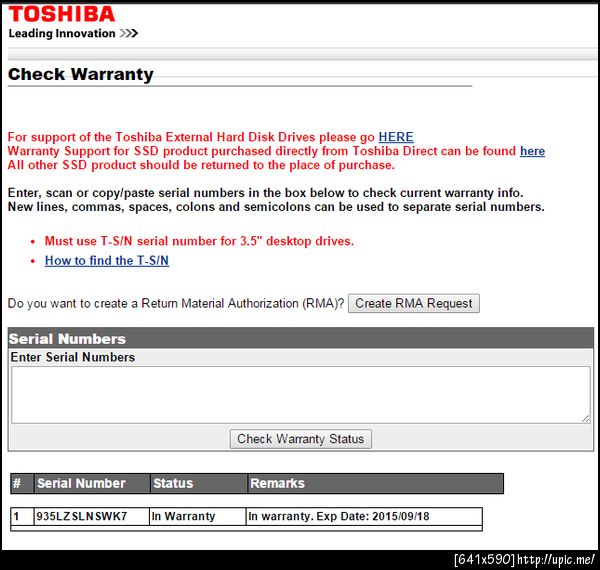Follow the 'here' Toshiba Direct SSD link
The image size is (600, 570).
[532, 151]
